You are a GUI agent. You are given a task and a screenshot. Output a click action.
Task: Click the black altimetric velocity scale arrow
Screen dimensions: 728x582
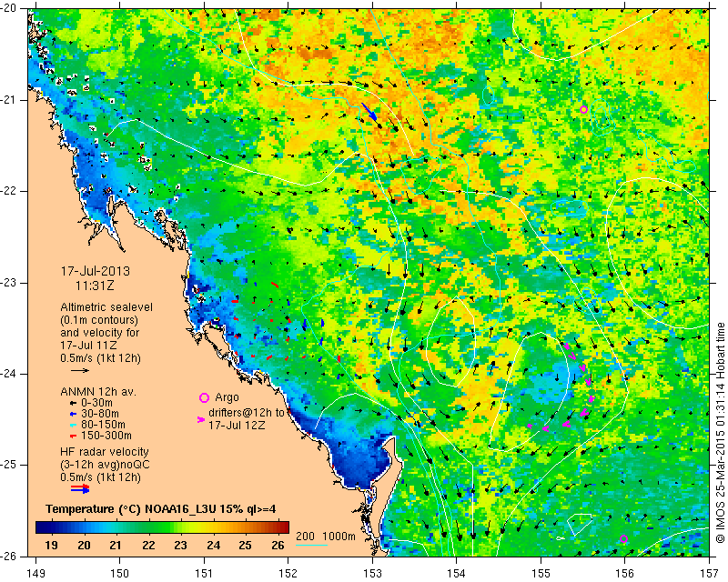pos(80,370)
